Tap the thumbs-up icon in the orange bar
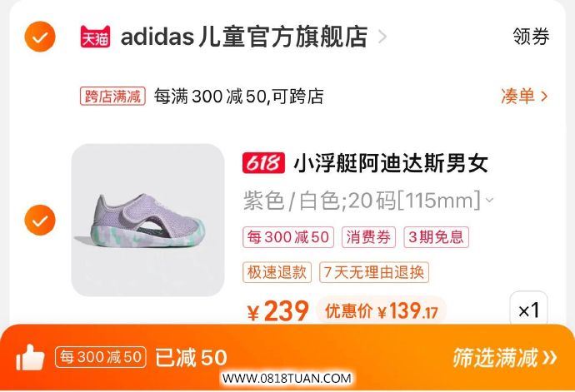Screen dimensions: 575x392 [x=30, y=358]
